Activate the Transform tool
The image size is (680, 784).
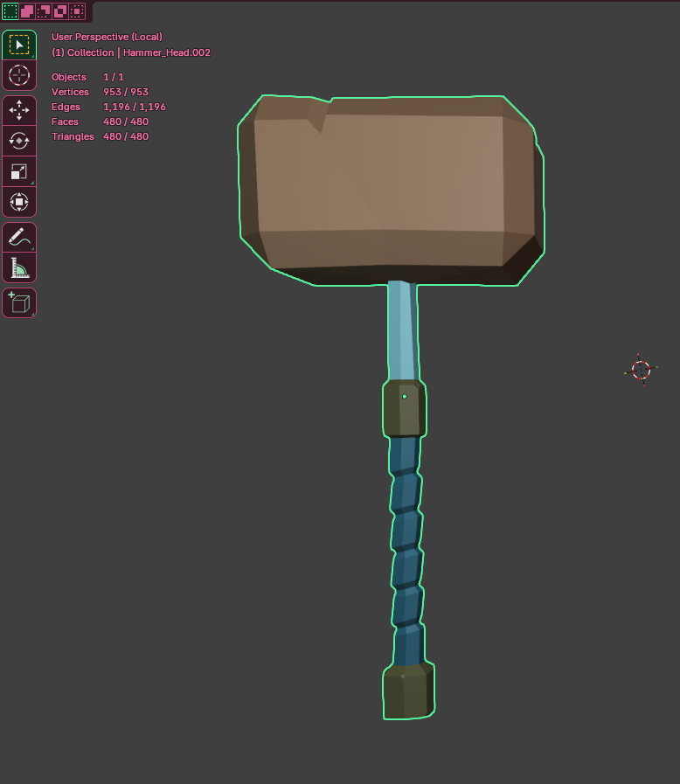tap(19, 202)
